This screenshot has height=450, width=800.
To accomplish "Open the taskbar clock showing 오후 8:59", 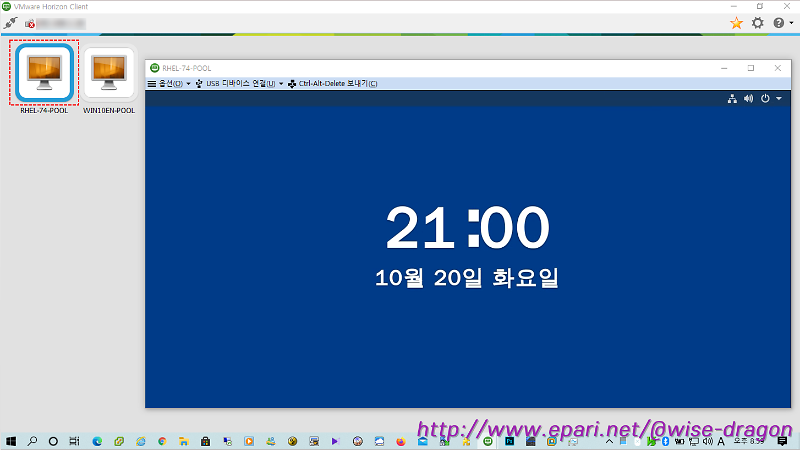I will click(x=749, y=441).
